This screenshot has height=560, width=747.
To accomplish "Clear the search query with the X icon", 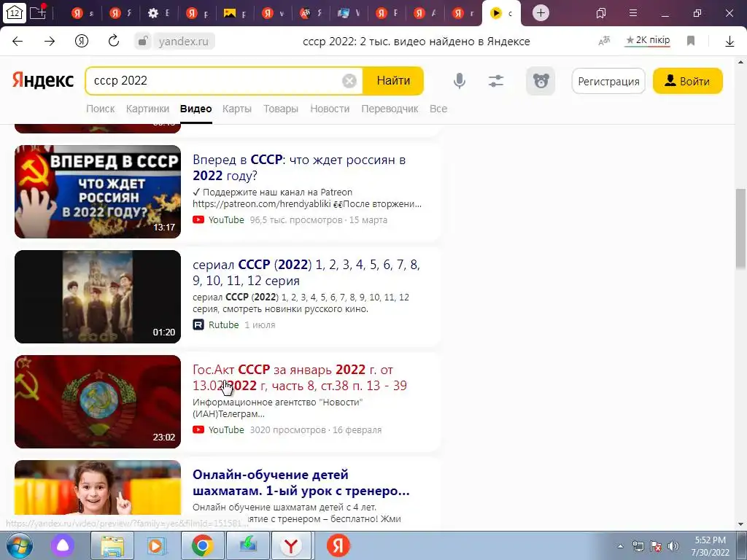I will (349, 81).
